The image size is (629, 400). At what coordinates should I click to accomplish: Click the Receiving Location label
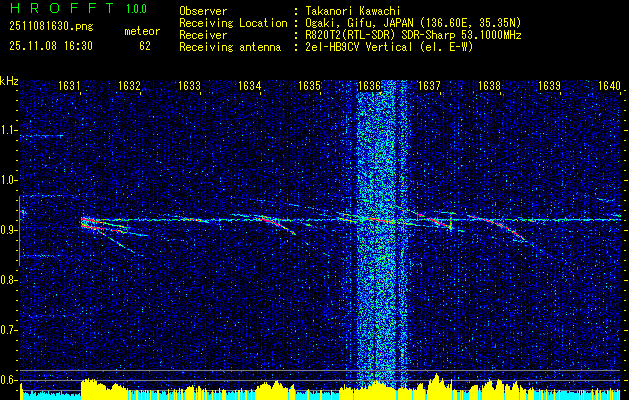click(x=233, y=23)
